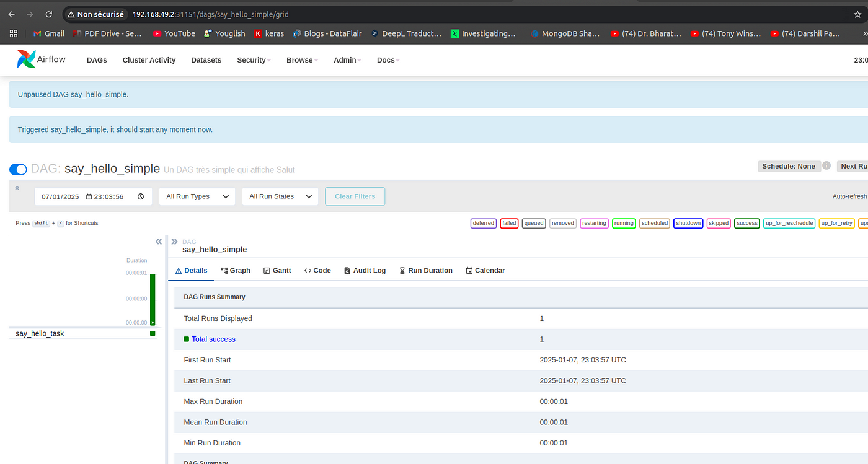Switch to the Calendar tab
Viewport: 868px width, 464px height.
[x=485, y=271]
